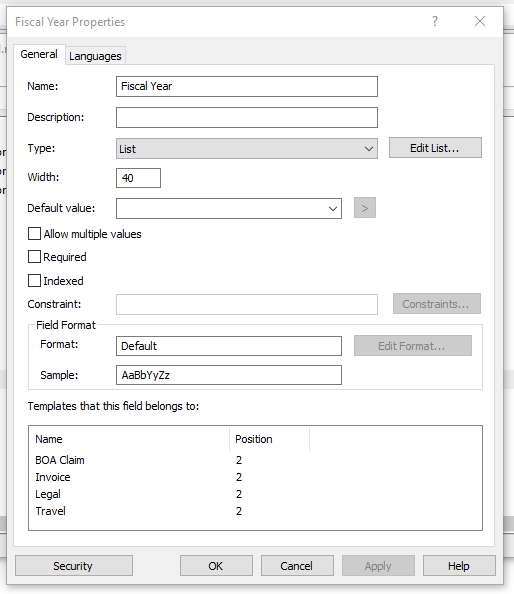Click the Position column header
Screen dimensions: 514x594
269,439
